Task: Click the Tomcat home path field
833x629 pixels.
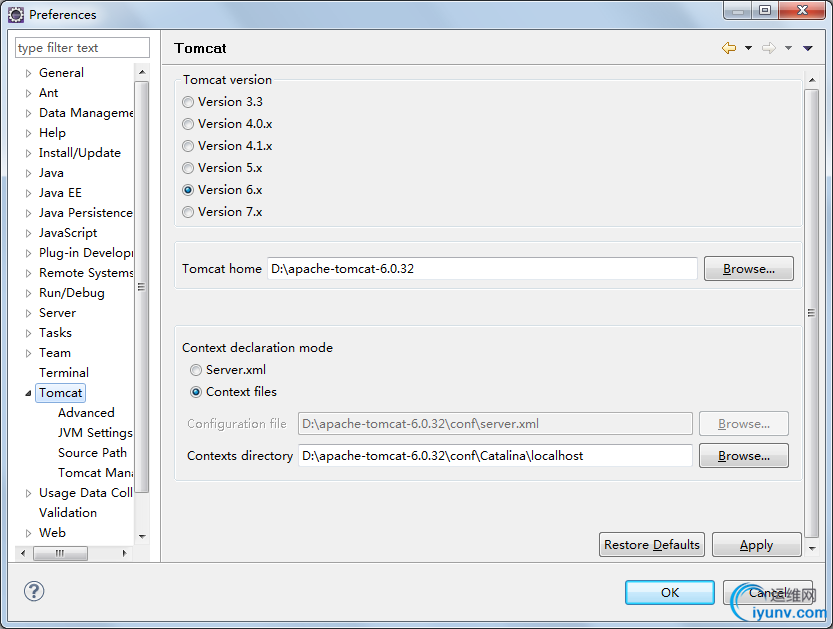Action: (x=482, y=269)
